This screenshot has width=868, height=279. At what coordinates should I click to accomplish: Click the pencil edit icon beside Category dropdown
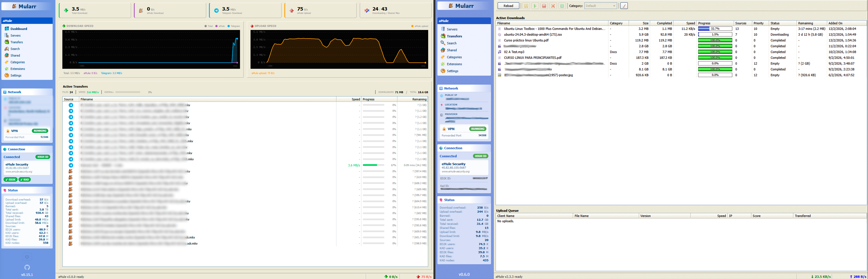tap(624, 6)
